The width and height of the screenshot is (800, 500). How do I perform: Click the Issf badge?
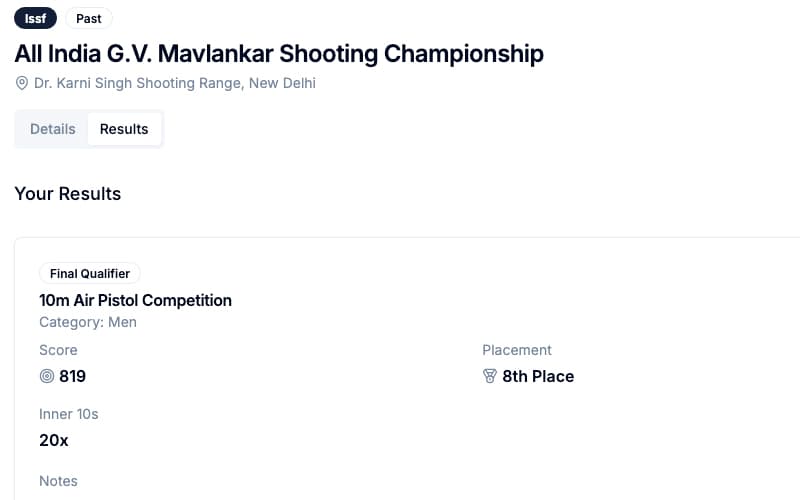pyautogui.click(x=35, y=18)
